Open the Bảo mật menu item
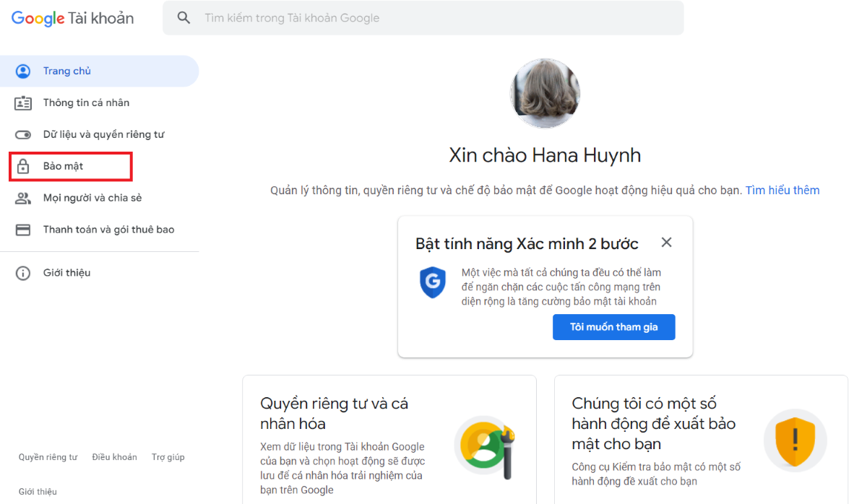 click(64, 166)
